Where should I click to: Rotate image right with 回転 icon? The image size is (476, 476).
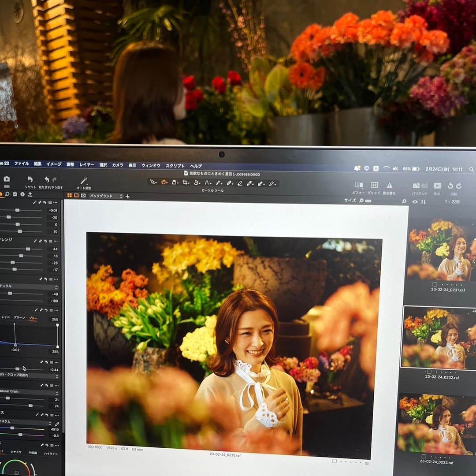point(459,186)
